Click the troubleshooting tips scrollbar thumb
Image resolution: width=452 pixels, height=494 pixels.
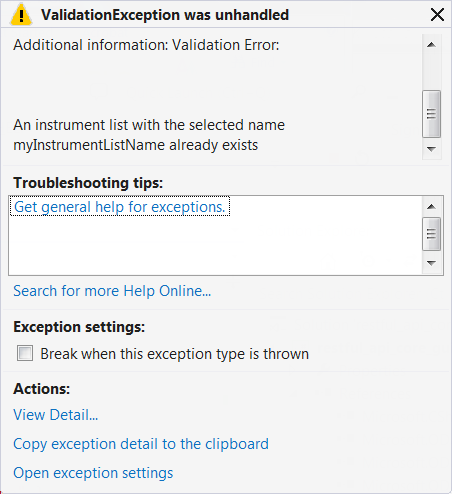(431, 234)
